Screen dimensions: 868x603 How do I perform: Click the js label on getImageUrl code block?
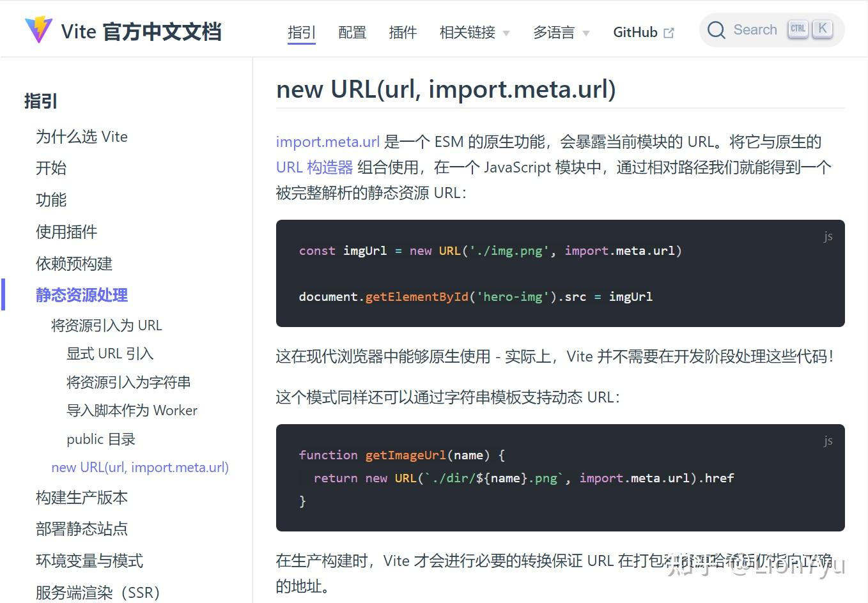[x=828, y=441]
